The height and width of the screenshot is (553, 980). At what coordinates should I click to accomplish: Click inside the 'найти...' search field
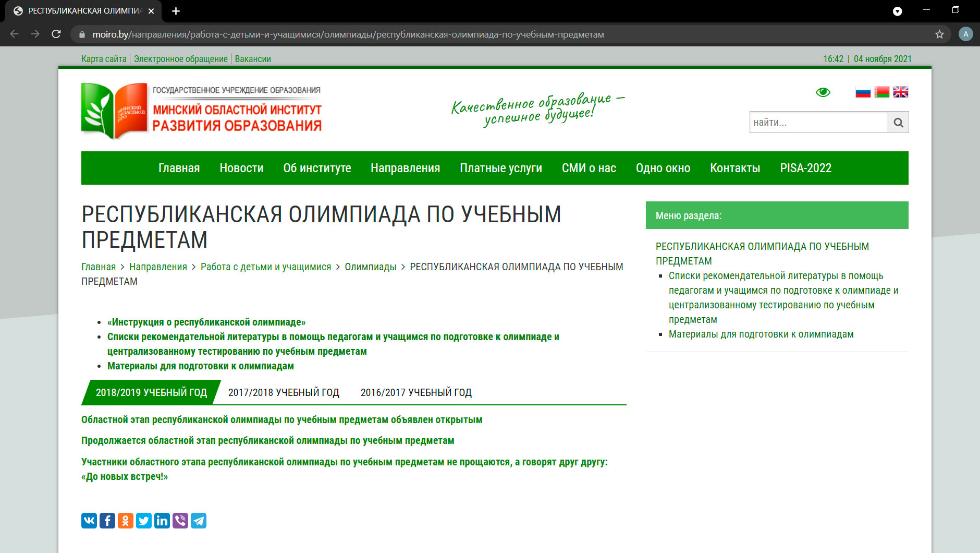coord(818,122)
